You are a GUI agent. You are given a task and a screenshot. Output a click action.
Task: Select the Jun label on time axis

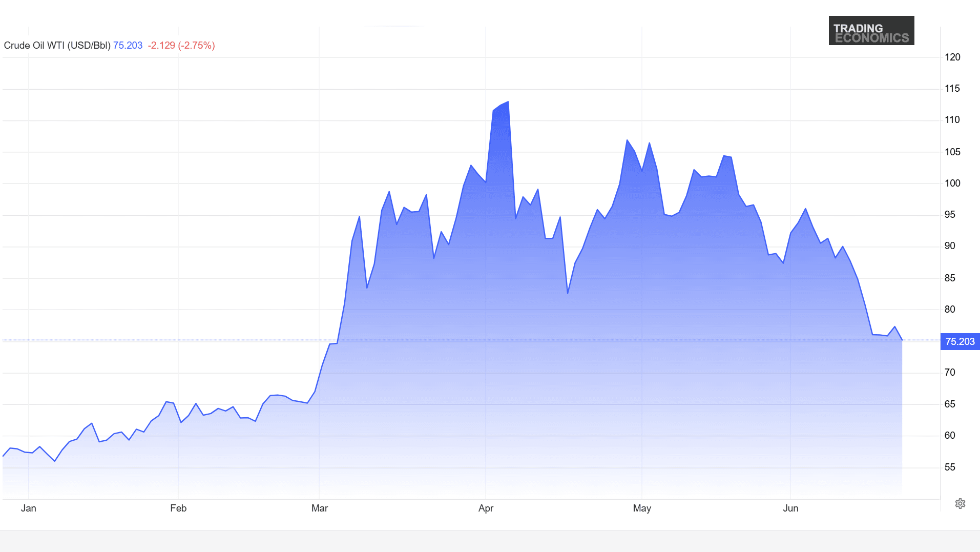click(x=790, y=508)
